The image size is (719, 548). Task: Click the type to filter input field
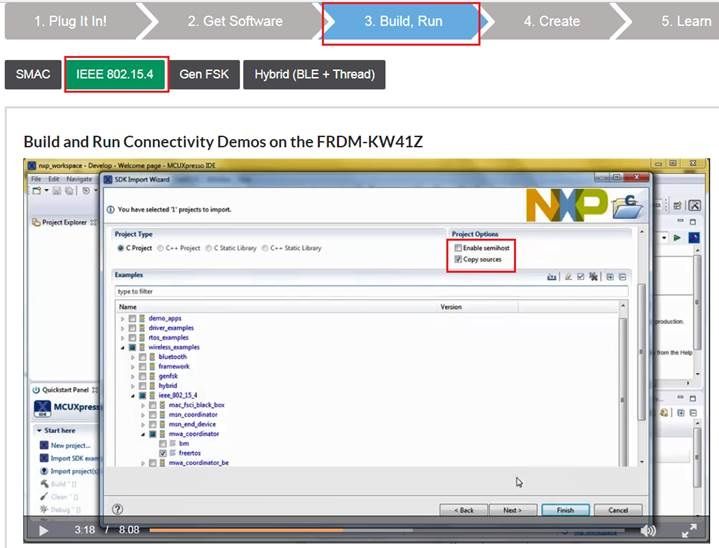click(x=371, y=291)
